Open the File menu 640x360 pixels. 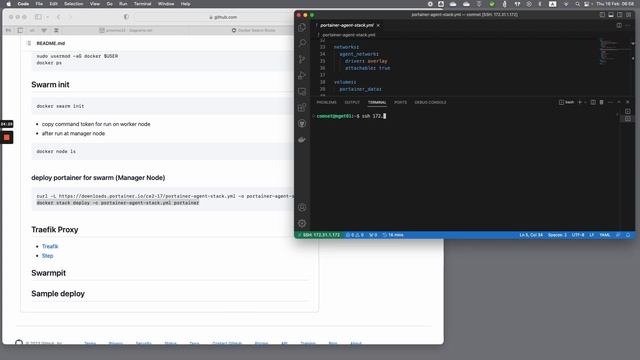[x=39, y=4]
